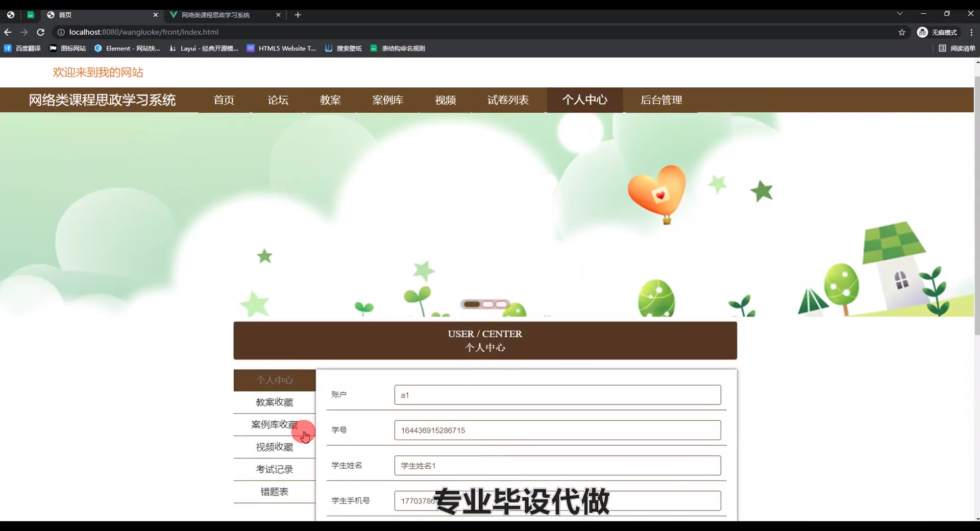980x531 pixels.
Task: Click the 网络类课程思政学习系统 site title
Action: pos(102,100)
